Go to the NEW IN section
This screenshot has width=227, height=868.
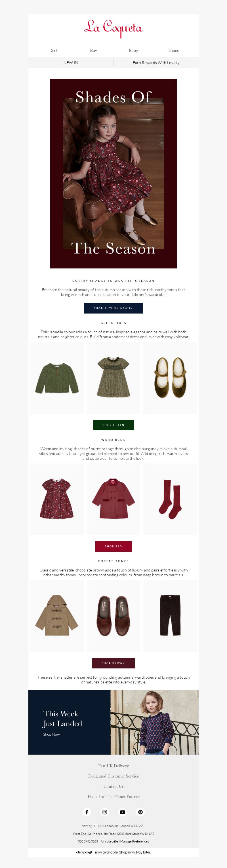click(x=70, y=63)
